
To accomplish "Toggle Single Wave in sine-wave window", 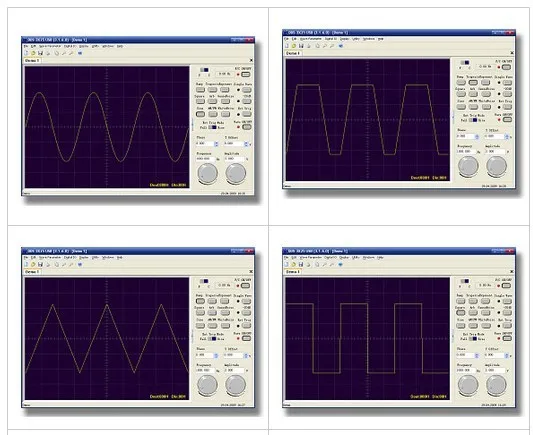I will pyautogui.click(x=247, y=90).
